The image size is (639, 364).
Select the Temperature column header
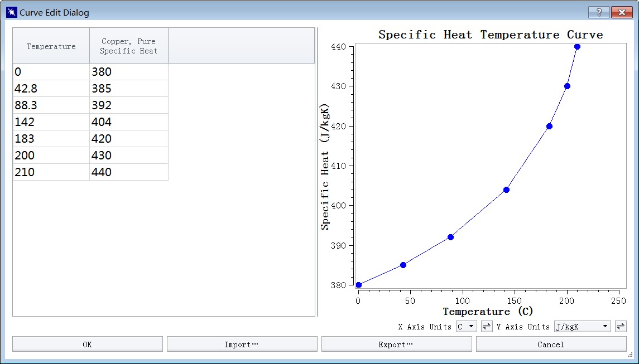(x=51, y=46)
